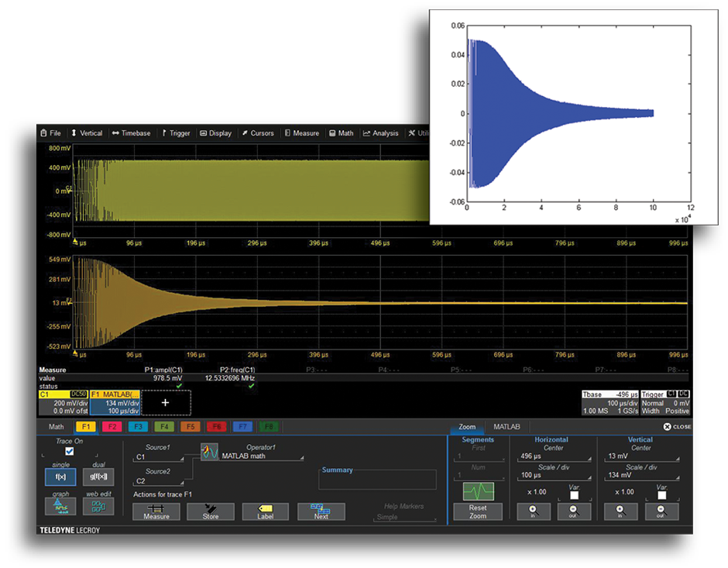Zoom out vertically with the magnifier
This screenshot has width=728, height=568.
(661, 511)
